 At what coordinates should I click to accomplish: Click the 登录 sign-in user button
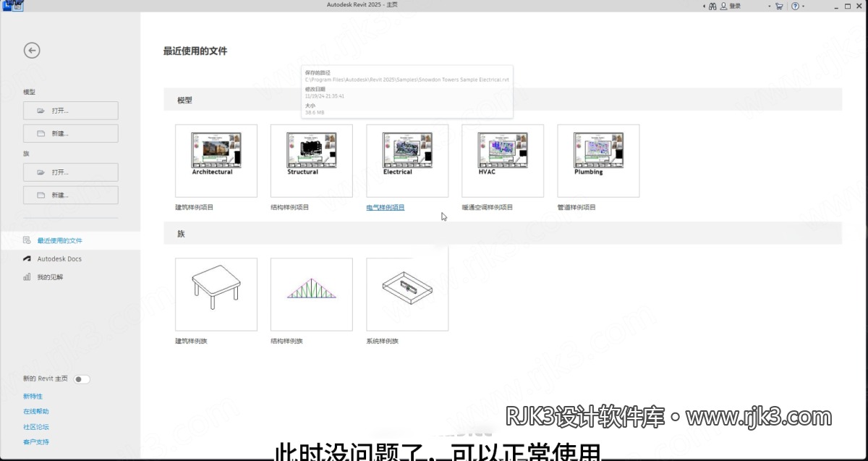pos(731,6)
